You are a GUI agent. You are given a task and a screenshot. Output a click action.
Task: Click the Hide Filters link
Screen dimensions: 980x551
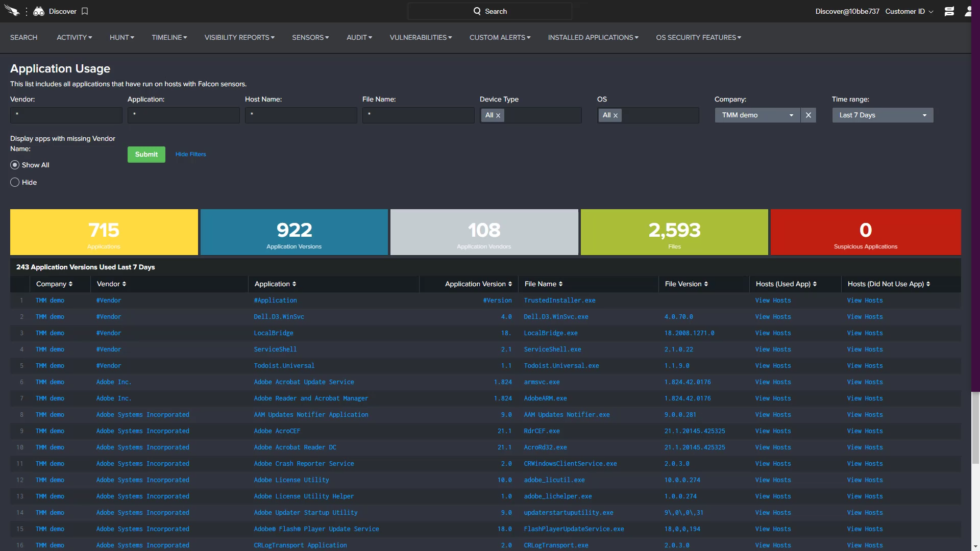pos(191,154)
